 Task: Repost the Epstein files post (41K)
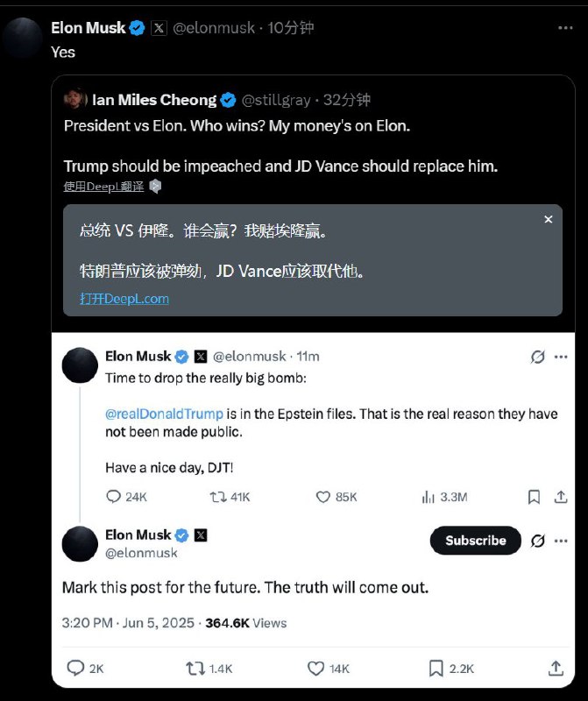click(230, 497)
